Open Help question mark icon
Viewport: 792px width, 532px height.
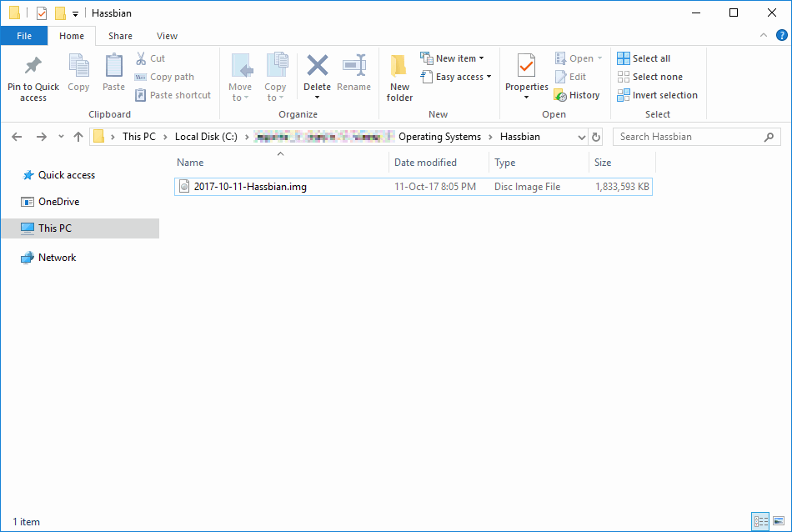click(x=781, y=35)
